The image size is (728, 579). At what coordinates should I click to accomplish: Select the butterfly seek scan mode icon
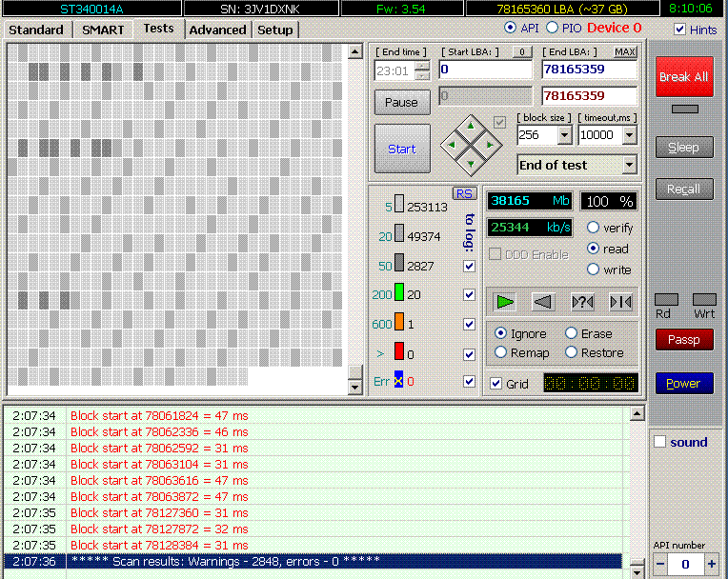coord(620,302)
